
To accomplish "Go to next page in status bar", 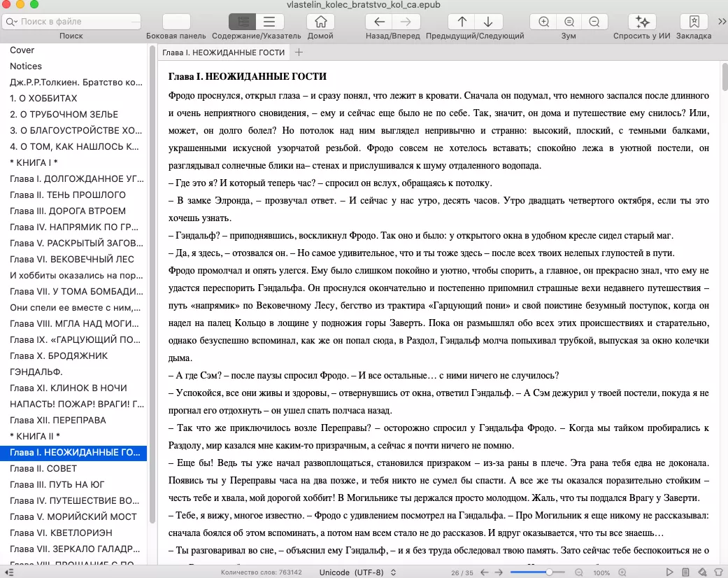I will [499, 572].
